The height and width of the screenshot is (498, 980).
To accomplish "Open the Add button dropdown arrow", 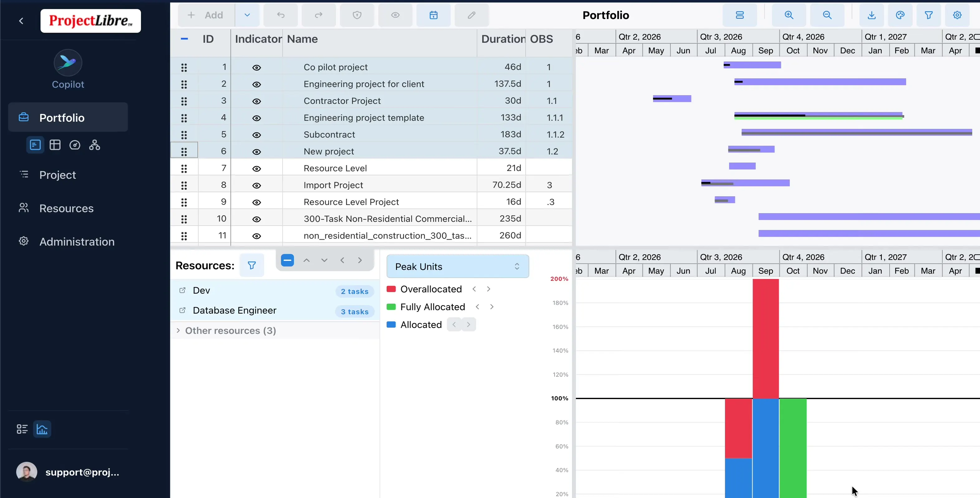I will (247, 15).
